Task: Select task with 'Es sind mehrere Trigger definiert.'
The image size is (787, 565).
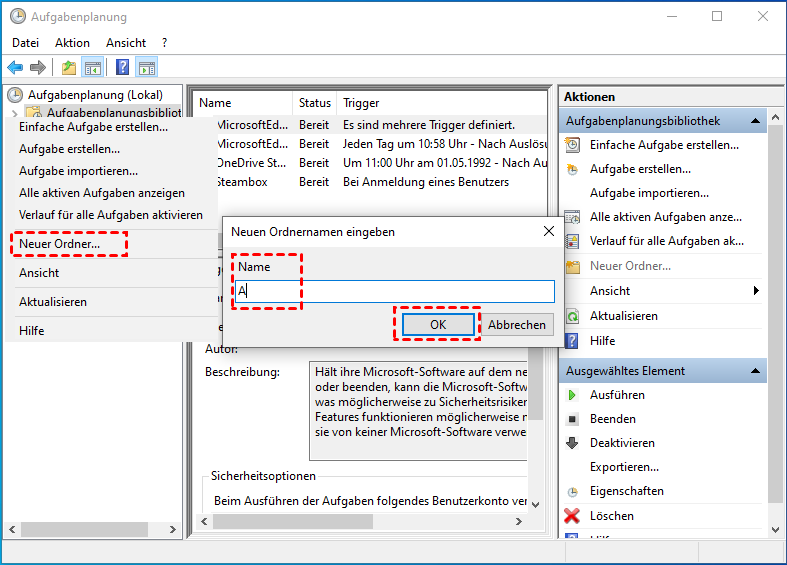Action: click(x=382, y=125)
